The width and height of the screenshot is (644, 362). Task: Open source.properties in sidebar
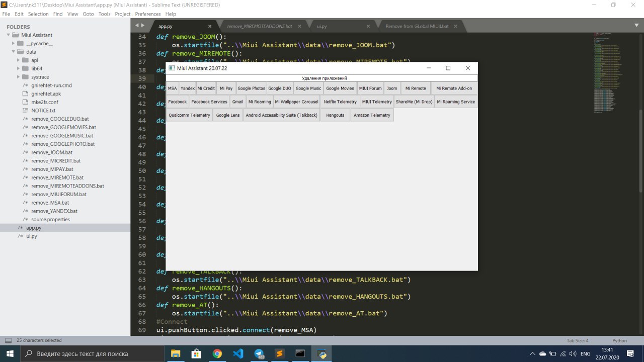(50, 219)
